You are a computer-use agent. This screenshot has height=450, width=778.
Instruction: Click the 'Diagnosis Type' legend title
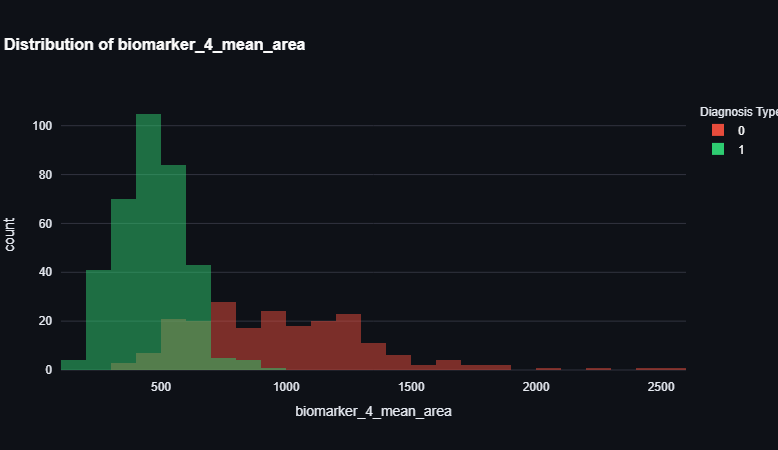click(x=738, y=111)
